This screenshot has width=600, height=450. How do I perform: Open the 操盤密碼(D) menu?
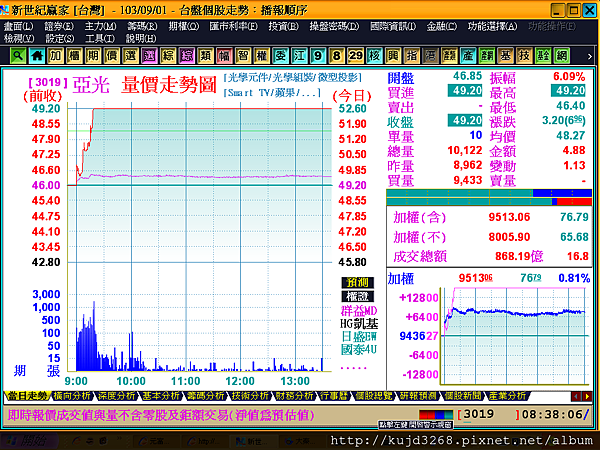click(x=334, y=26)
